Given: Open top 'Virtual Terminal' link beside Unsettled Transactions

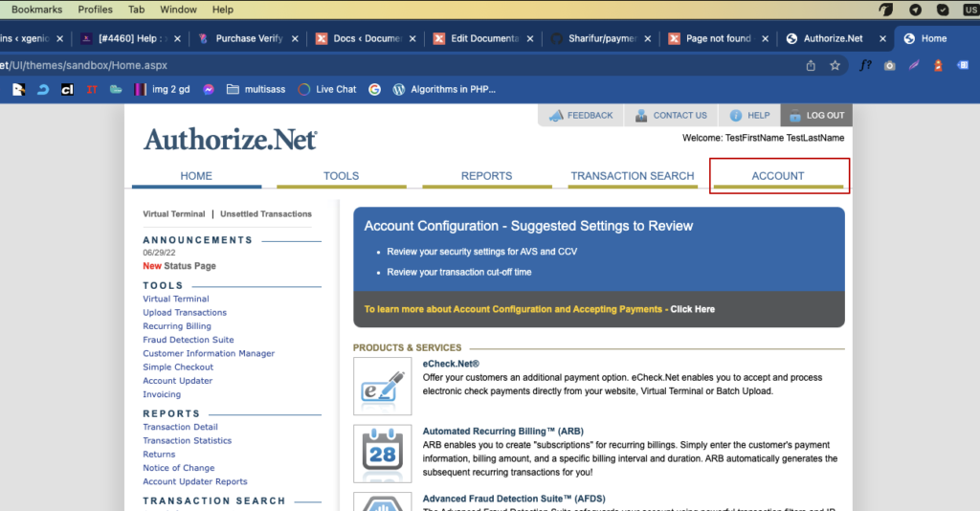Looking at the screenshot, I should pyautogui.click(x=174, y=213).
